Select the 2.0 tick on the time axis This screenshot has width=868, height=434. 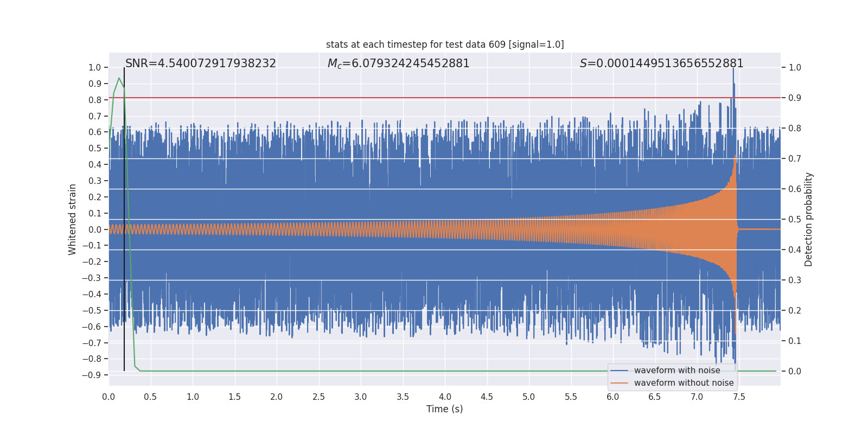click(x=277, y=397)
